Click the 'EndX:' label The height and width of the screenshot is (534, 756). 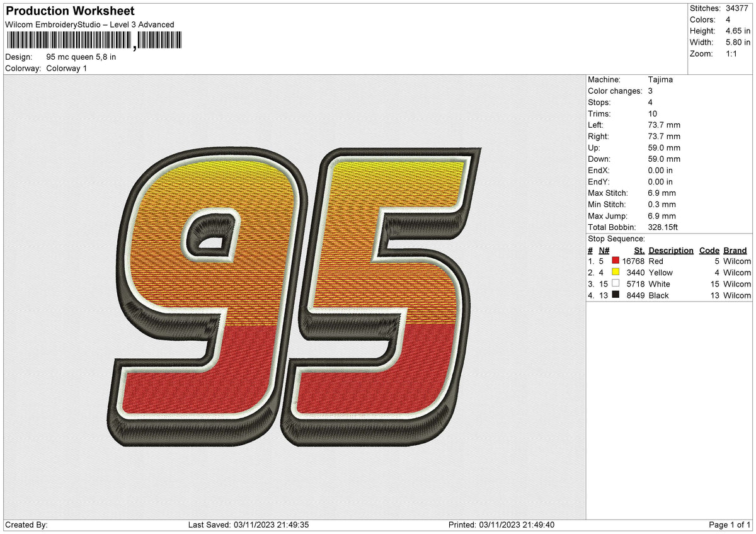click(599, 170)
